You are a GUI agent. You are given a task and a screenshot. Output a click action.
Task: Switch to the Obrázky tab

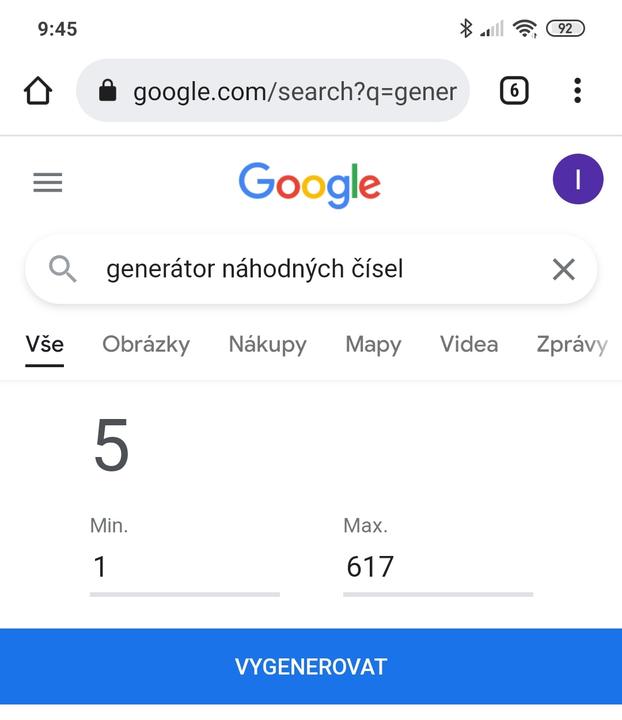[146, 345]
